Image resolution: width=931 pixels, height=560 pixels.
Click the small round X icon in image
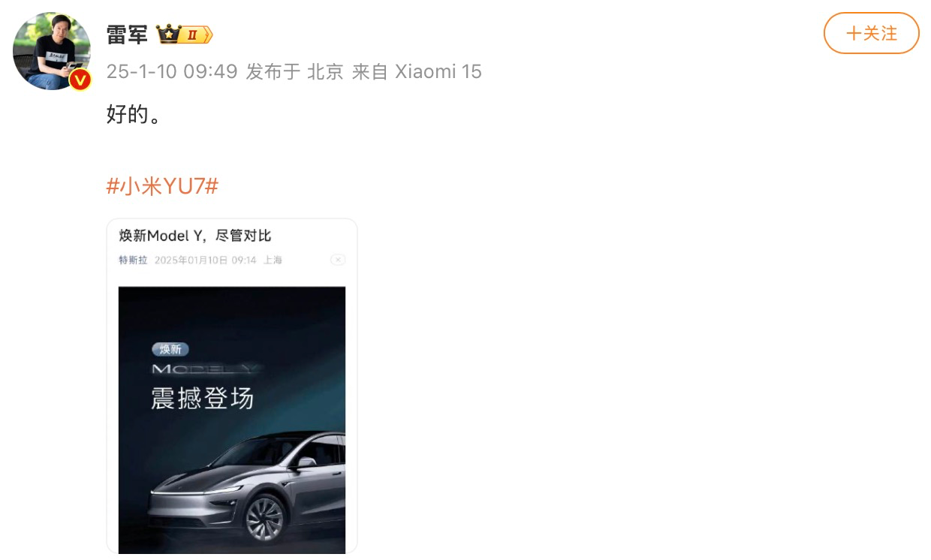[x=338, y=260]
